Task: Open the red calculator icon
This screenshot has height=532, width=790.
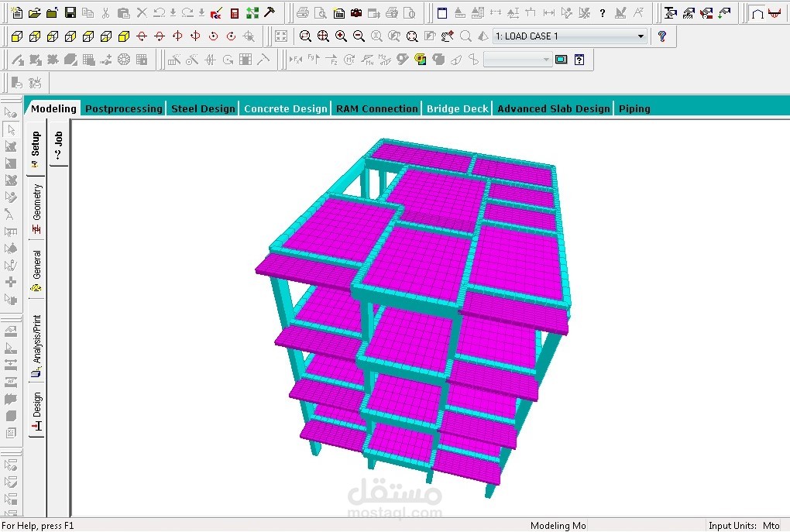Action: point(234,12)
